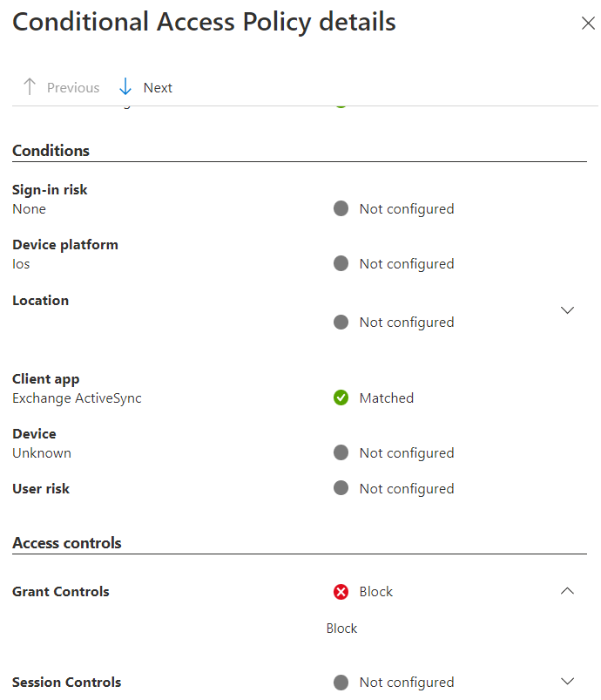Image resolution: width=601 pixels, height=700 pixels.
Task: Select the Exchange ActiveSync client app label
Action: (77, 398)
